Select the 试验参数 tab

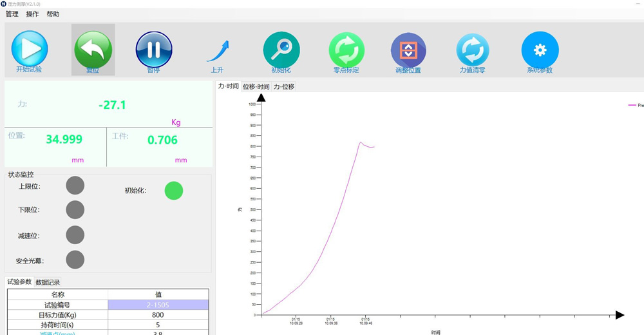coord(19,282)
